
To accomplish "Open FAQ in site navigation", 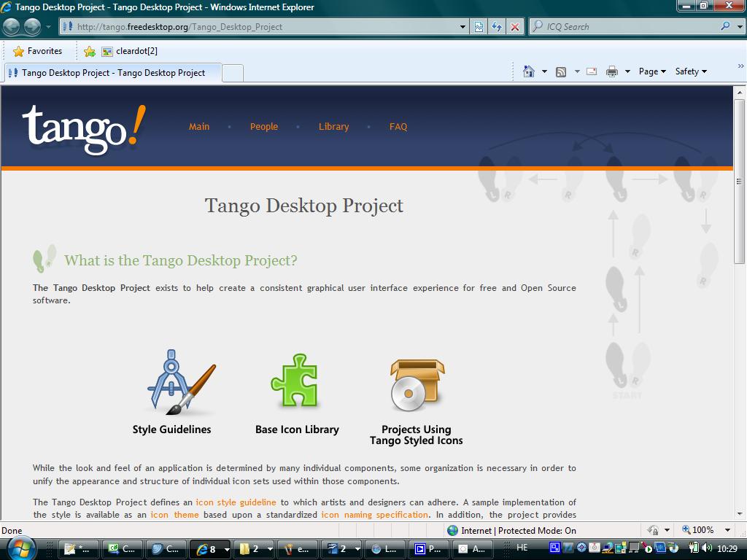I will click(398, 127).
